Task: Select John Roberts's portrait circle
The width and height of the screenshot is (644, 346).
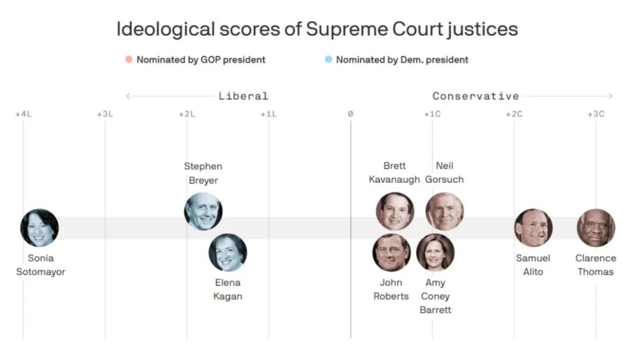Action: point(392,253)
